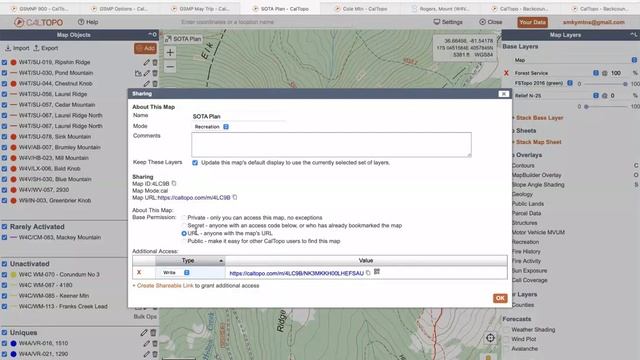Adjust the FSTopo 2016 opacity slider handle

click(x=625, y=84)
